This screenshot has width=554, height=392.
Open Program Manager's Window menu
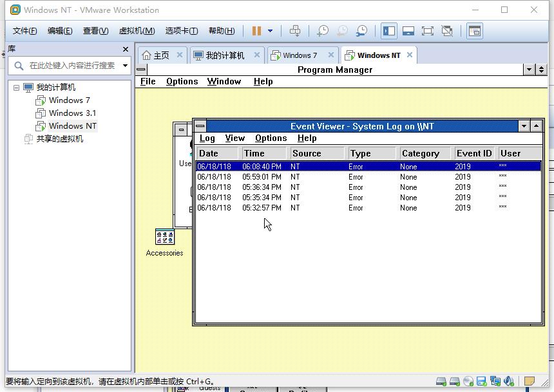point(224,82)
